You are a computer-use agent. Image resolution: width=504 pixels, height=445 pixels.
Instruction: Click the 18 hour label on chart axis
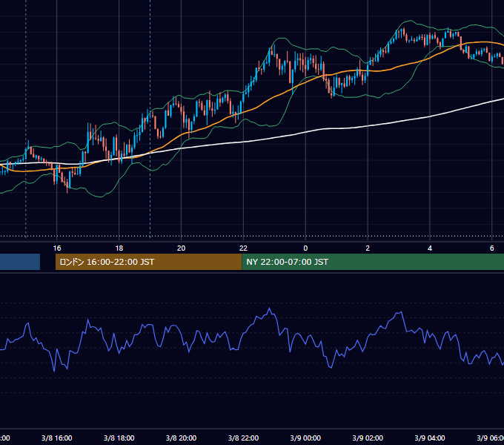point(119,248)
